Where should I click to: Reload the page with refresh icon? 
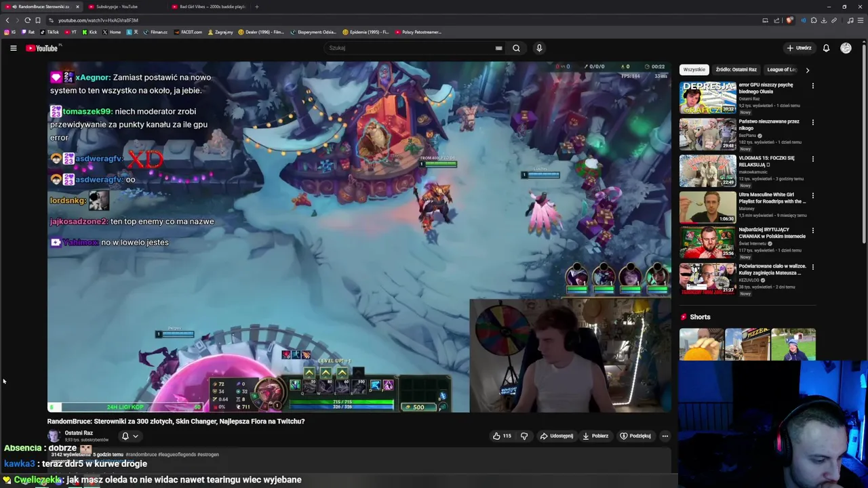pos(27,20)
